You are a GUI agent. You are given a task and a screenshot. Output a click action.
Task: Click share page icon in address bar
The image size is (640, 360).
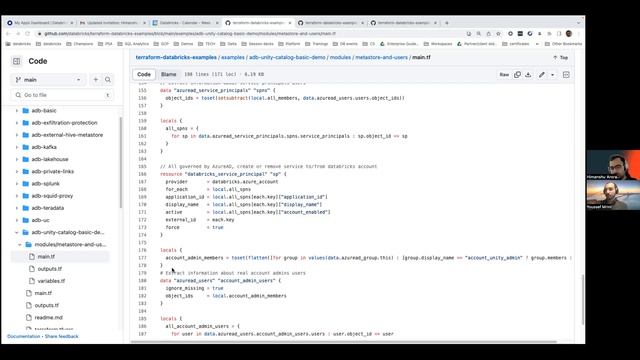pyautogui.click(x=489, y=33)
